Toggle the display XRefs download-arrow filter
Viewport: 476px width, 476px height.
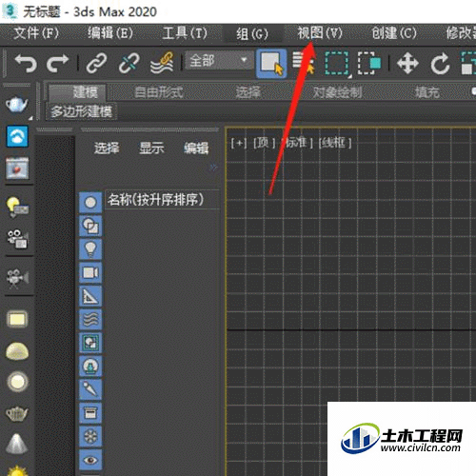coord(90,367)
